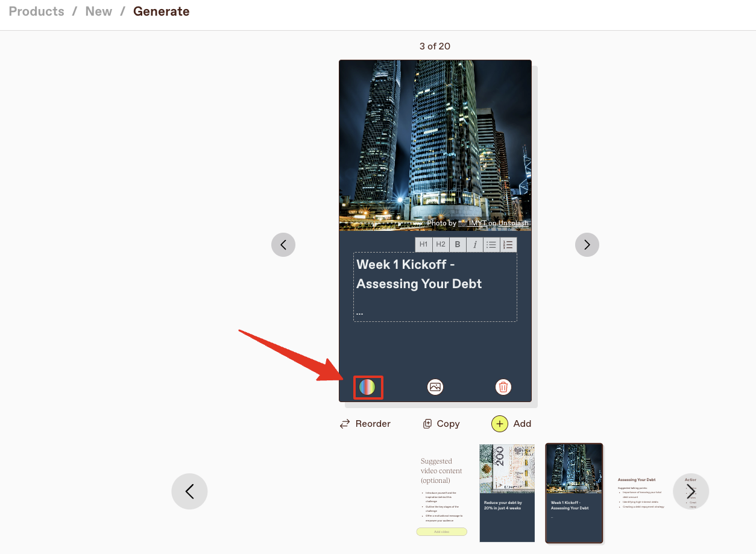Select the 'Suggested video content' thumbnail
Screen dimensions: 756x554
point(441,494)
